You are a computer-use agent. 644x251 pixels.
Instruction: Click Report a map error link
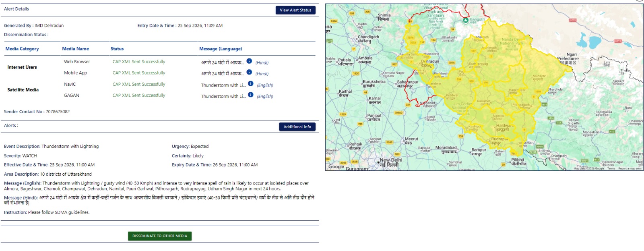click(630, 168)
